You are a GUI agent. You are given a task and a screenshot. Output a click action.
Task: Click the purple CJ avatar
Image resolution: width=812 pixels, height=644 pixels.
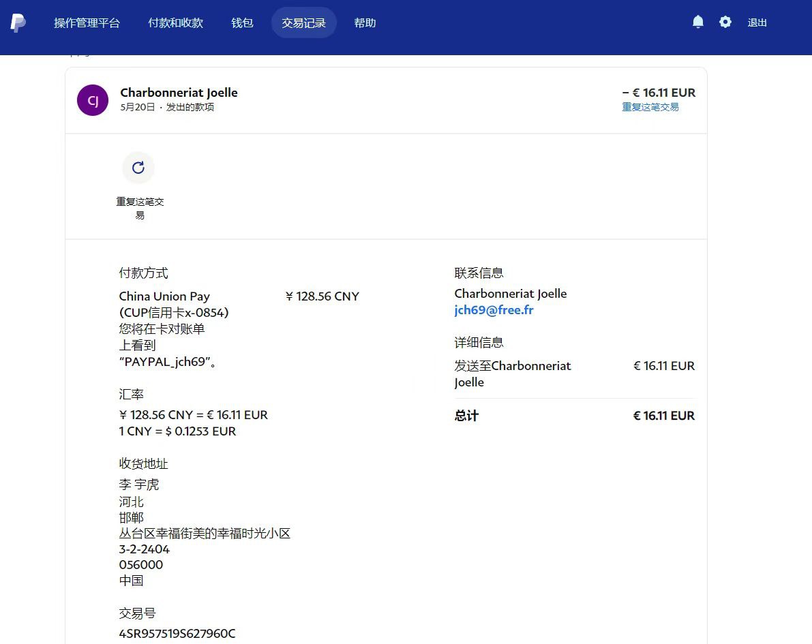(x=93, y=100)
